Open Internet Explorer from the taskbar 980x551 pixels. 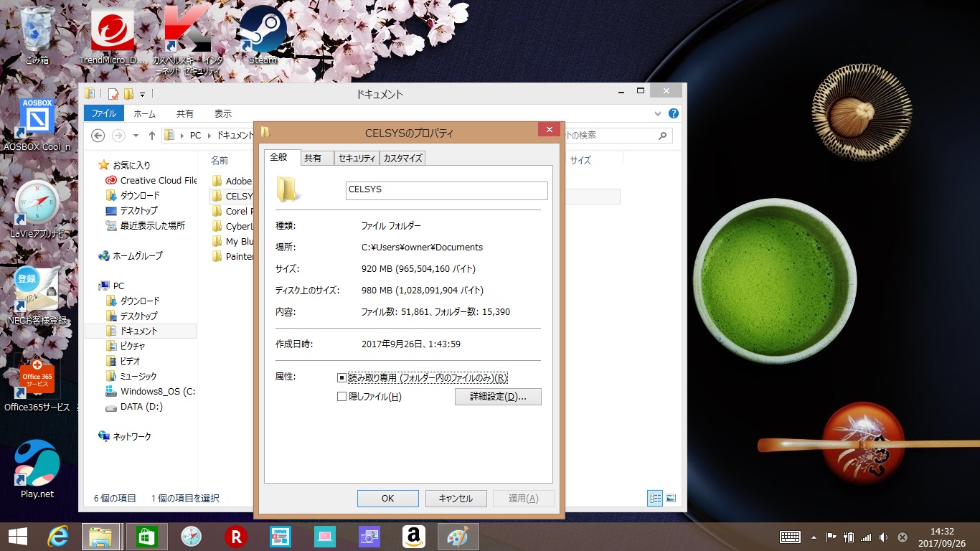[x=57, y=537]
